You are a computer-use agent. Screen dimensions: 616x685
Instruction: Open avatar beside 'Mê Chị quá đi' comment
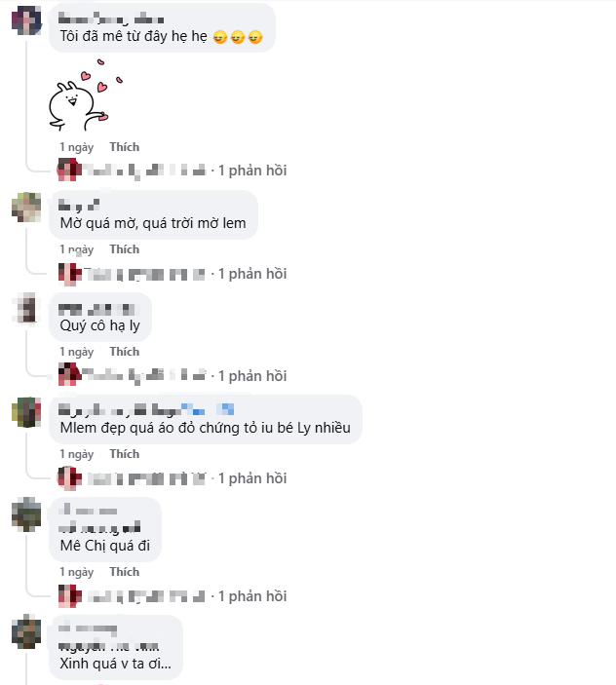(26, 514)
